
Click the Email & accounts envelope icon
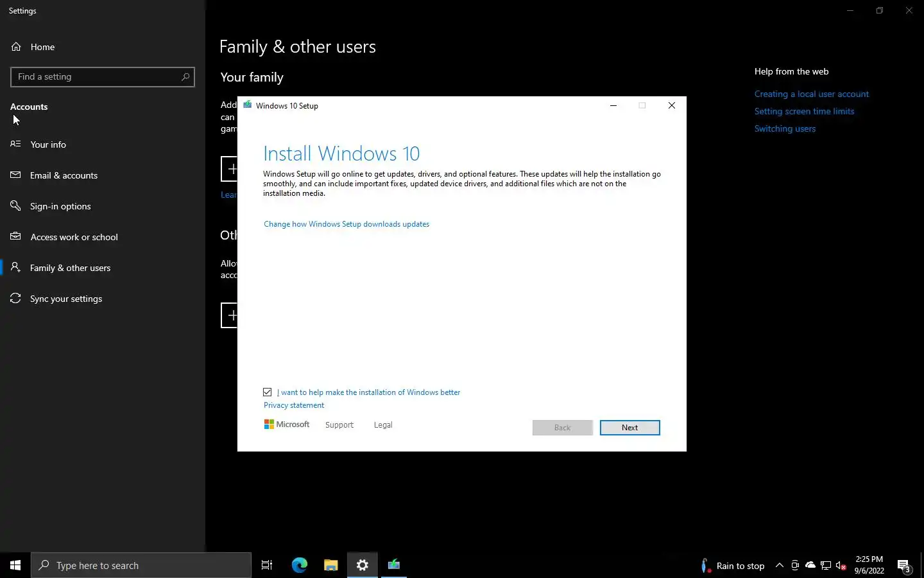click(15, 175)
